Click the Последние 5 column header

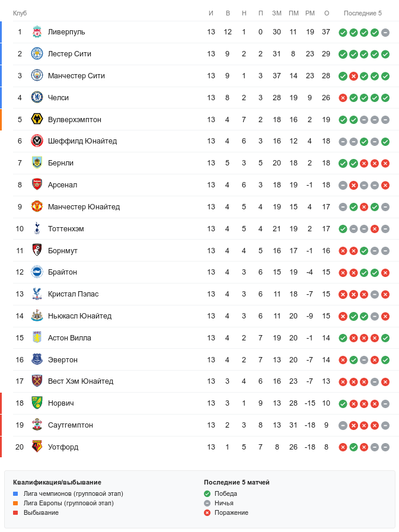[x=363, y=13]
